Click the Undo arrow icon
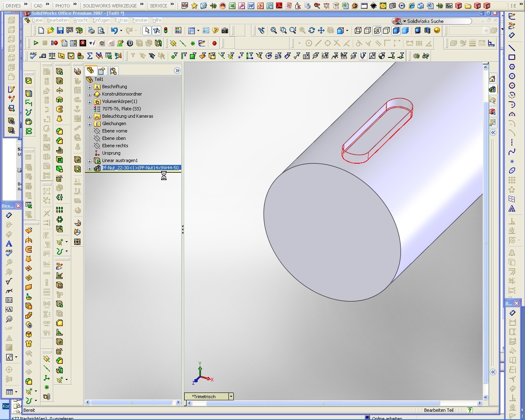Image resolution: width=525 pixels, height=420 pixels. [x=114, y=31]
